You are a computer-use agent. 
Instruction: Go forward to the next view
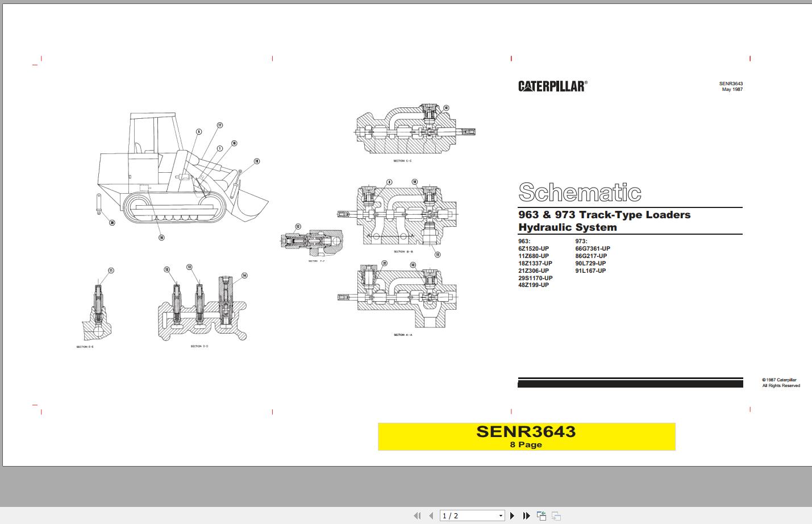coord(556,515)
